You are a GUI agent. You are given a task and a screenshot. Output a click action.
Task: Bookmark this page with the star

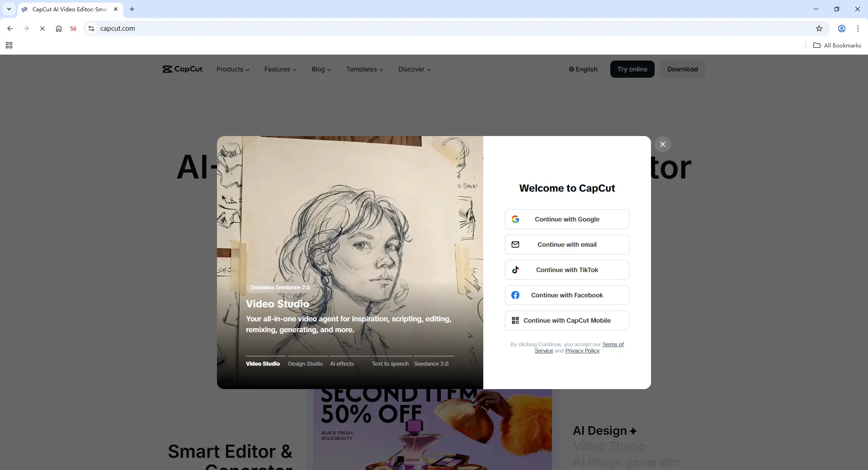pyautogui.click(x=819, y=28)
